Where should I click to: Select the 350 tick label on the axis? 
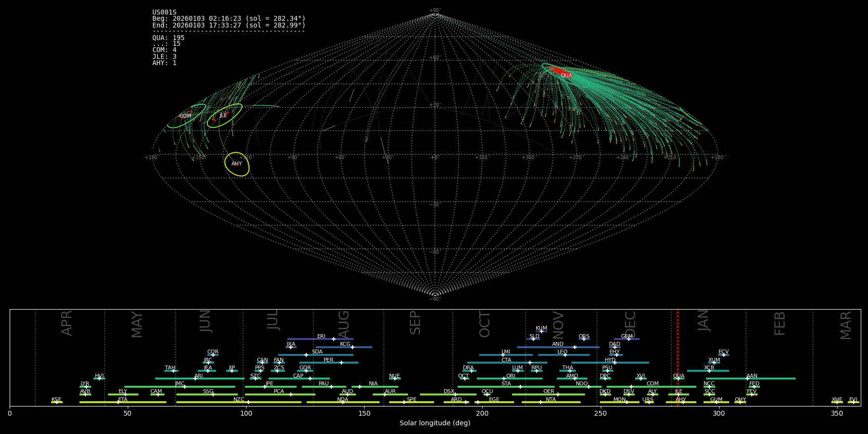[837, 413]
